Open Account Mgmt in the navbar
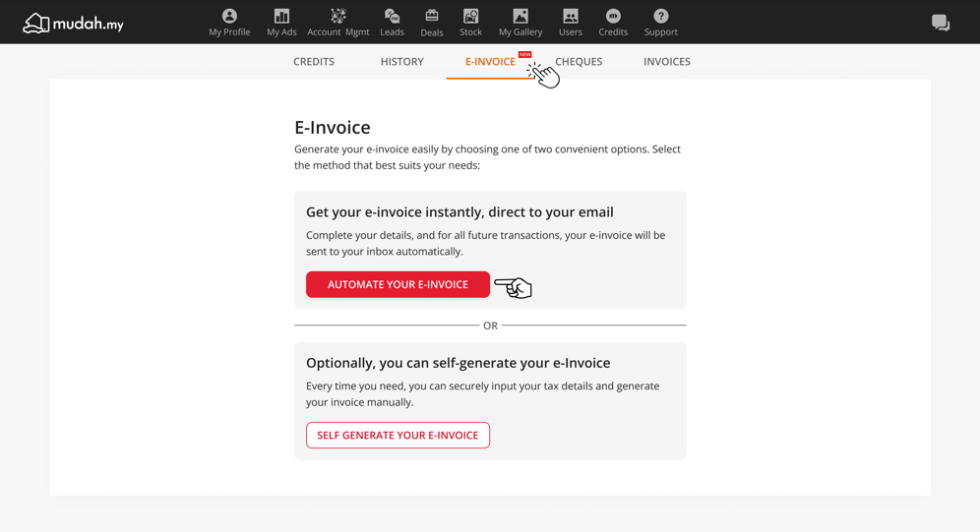Viewport: 980px width, 532px height. click(337, 22)
